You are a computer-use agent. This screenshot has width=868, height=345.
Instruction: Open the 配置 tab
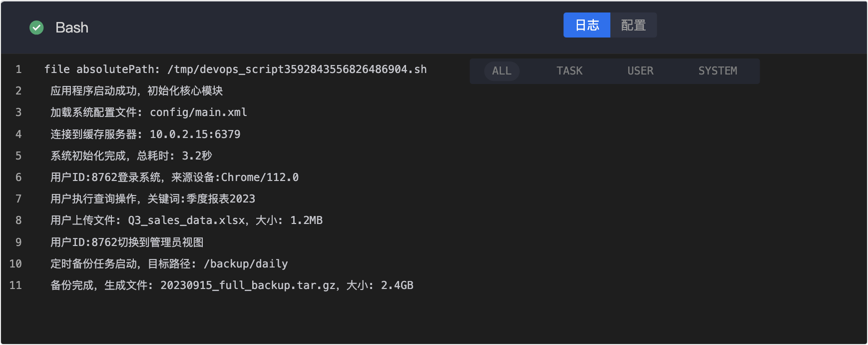(x=633, y=25)
